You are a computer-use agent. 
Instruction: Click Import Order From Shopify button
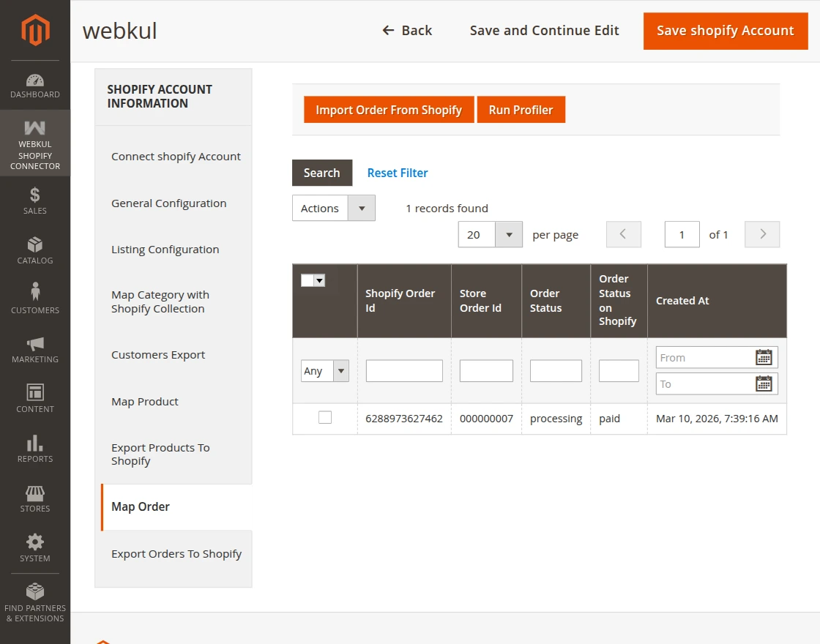pos(389,110)
